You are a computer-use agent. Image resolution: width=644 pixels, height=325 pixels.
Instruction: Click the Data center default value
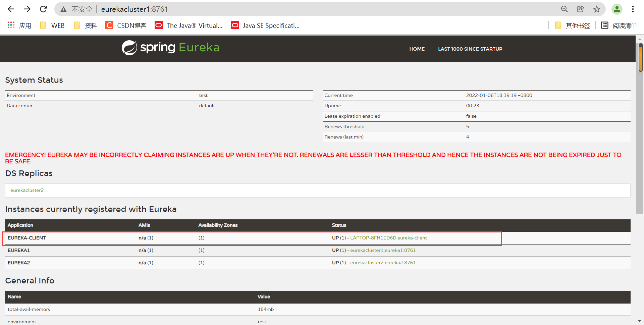[207, 106]
